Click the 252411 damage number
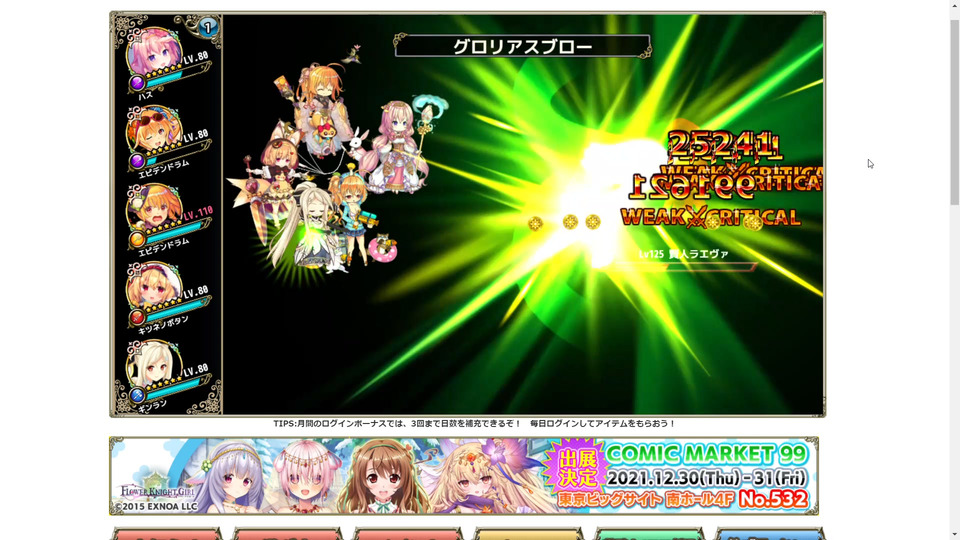 pyautogui.click(x=724, y=147)
